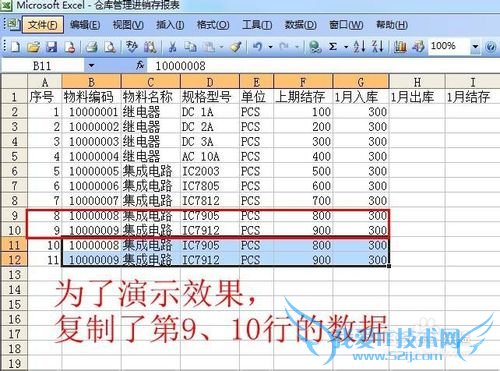Click the Select All corner box
The height and width of the screenshot is (371, 500).
[14, 82]
